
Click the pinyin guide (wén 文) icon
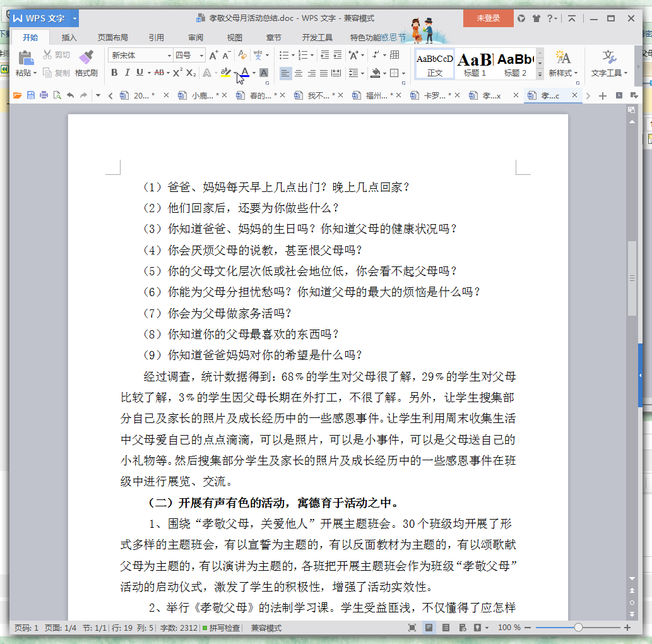258,55
